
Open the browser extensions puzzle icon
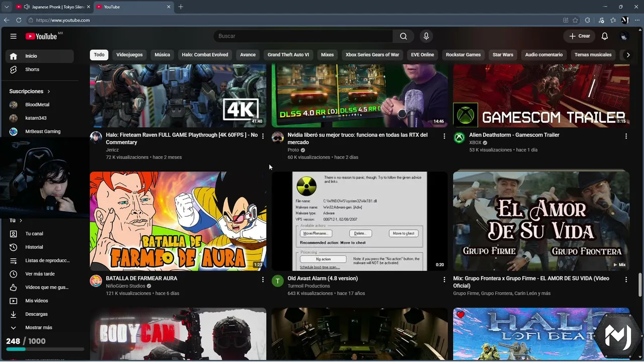[x=588, y=20]
